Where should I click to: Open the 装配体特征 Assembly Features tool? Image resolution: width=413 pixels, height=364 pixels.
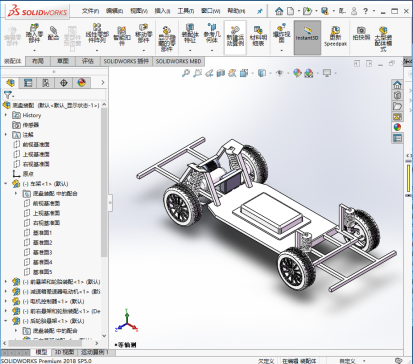click(190, 33)
